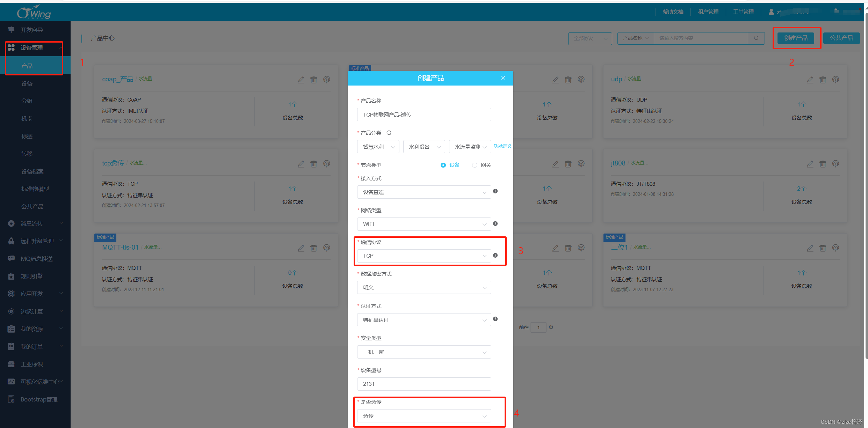The width and height of the screenshot is (868, 428).
Task: Click the search icon beside 产品分类
Action: (x=389, y=133)
